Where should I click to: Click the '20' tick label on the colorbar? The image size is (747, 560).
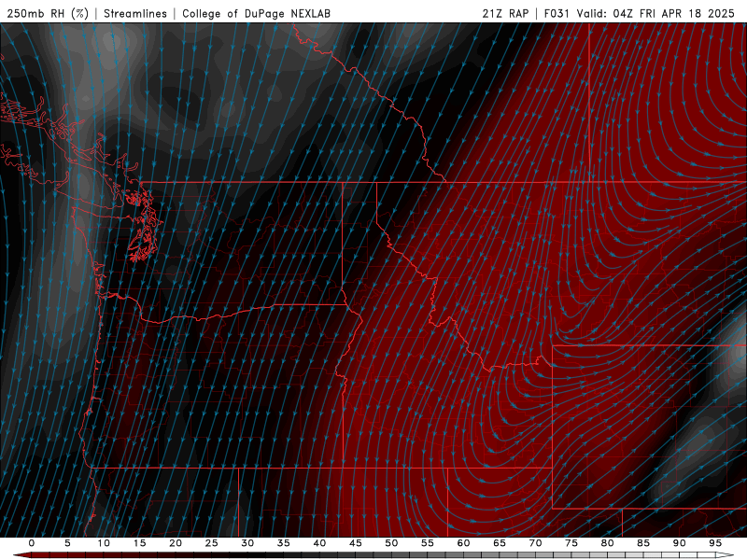click(176, 543)
